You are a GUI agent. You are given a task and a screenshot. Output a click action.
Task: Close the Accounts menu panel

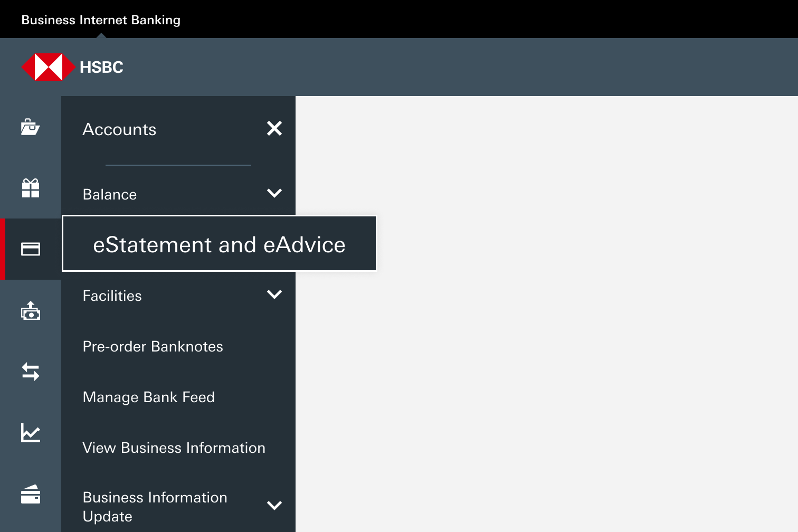274,128
